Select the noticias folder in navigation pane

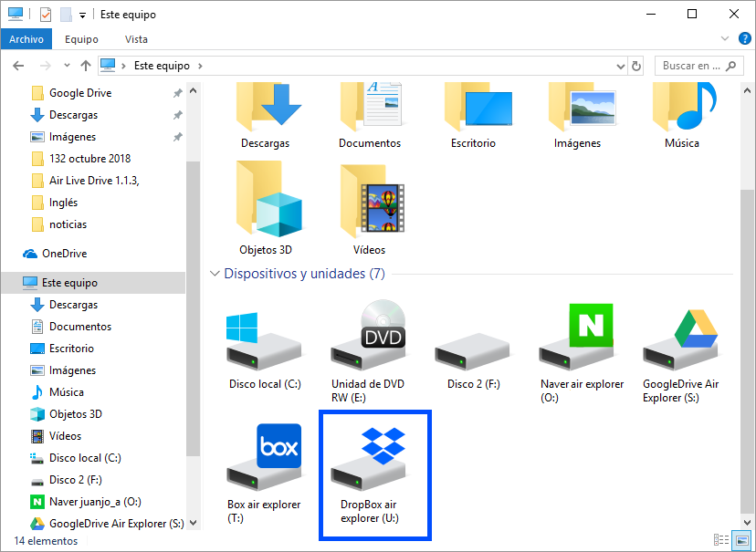68,224
